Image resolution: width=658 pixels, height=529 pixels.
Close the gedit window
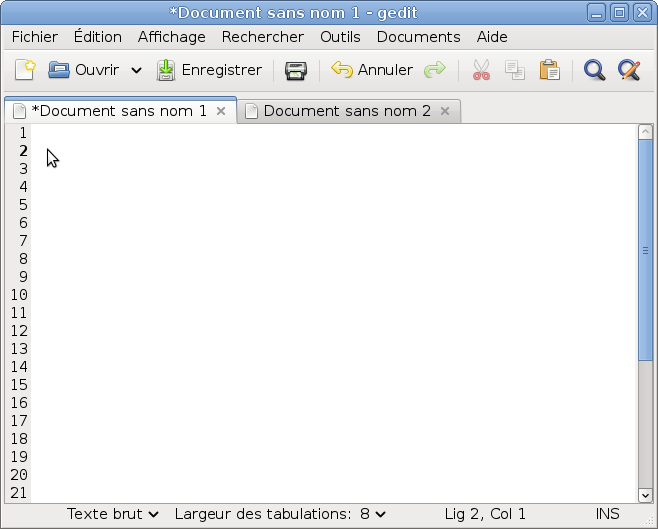click(x=642, y=13)
